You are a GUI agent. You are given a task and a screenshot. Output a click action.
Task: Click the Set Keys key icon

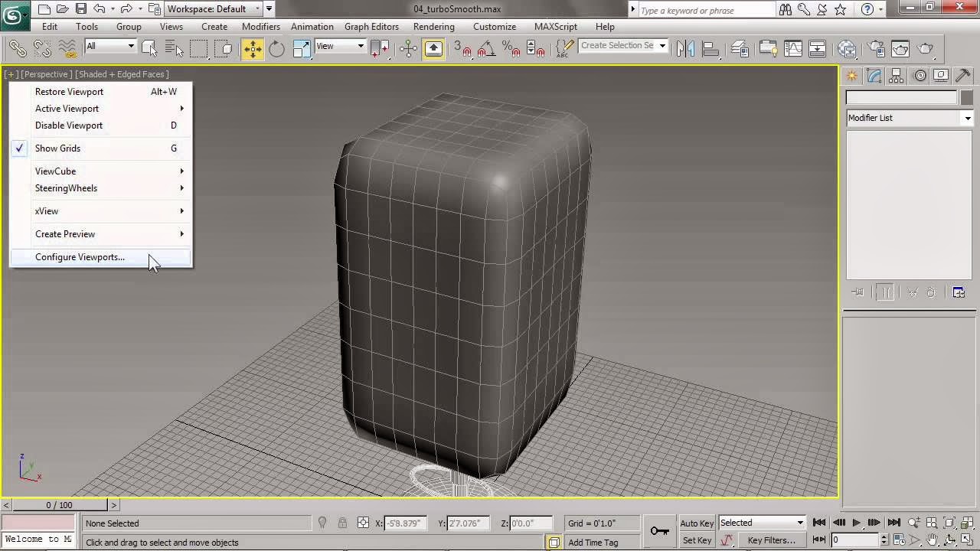(659, 530)
